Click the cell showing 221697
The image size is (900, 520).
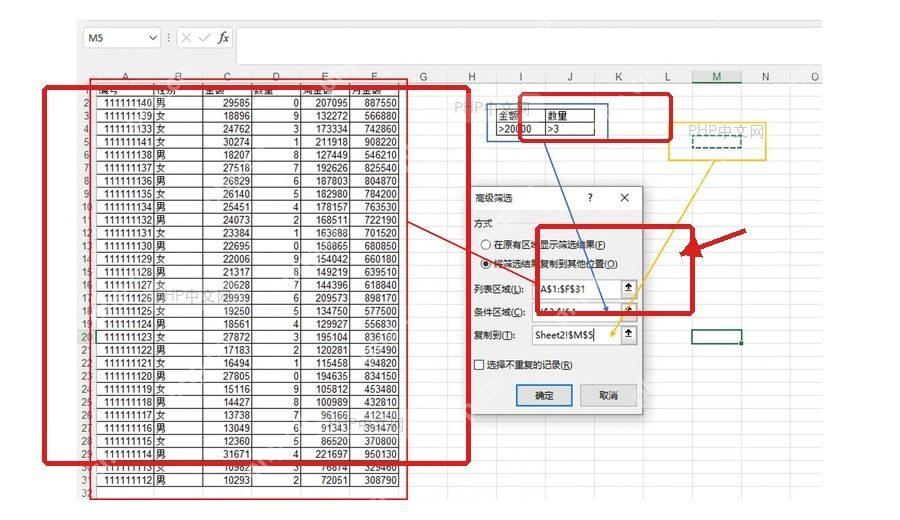pos(325,454)
